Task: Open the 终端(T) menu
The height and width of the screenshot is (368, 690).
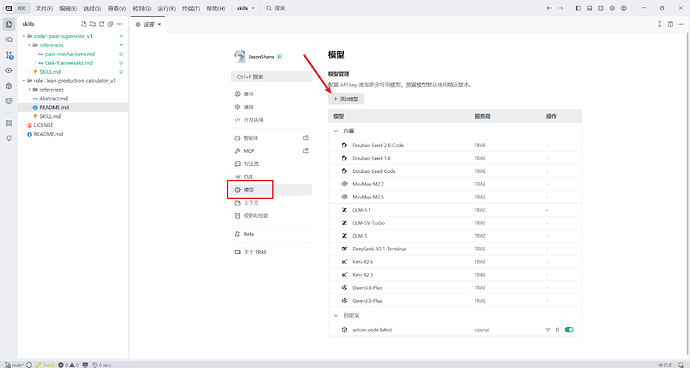Action: tap(191, 8)
